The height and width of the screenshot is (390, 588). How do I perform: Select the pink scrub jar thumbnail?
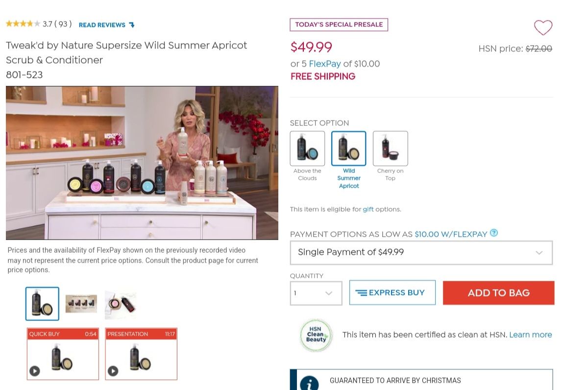coord(121,305)
